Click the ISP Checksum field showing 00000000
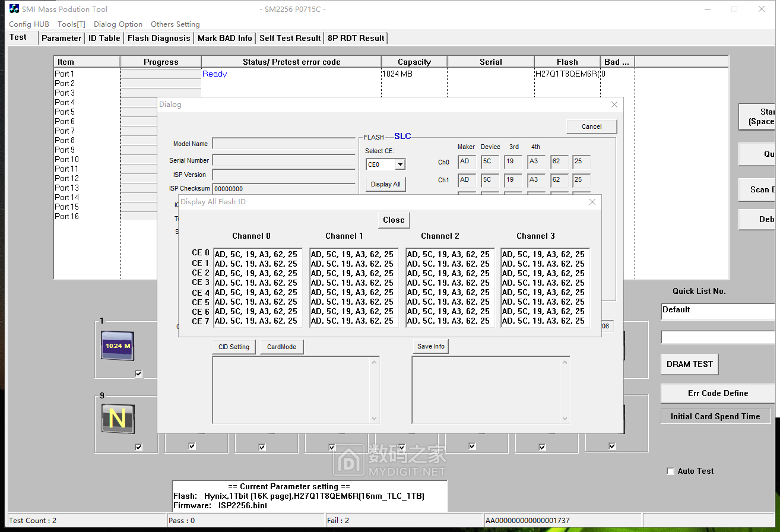 click(x=284, y=189)
